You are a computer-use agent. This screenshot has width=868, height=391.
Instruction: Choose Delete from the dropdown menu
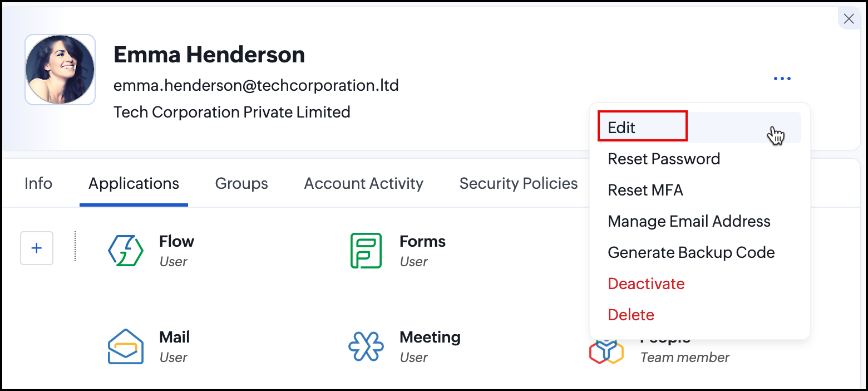[631, 315]
